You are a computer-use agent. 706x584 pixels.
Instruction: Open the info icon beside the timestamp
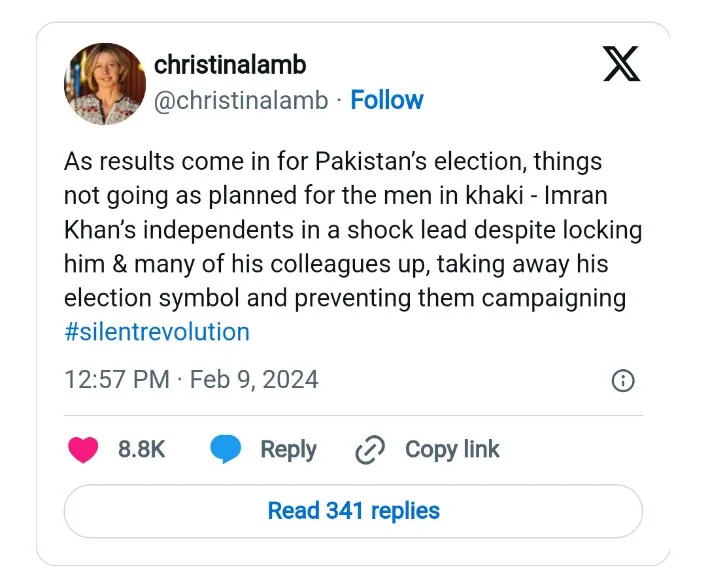point(623,380)
